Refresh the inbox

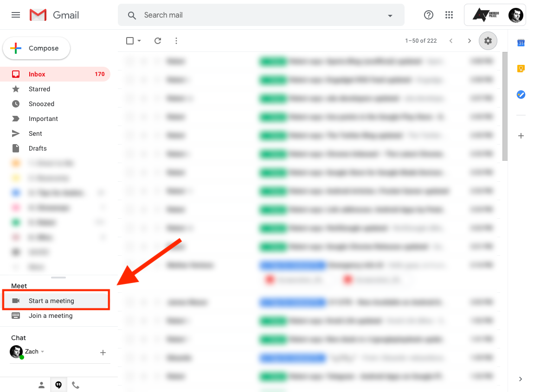(158, 41)
